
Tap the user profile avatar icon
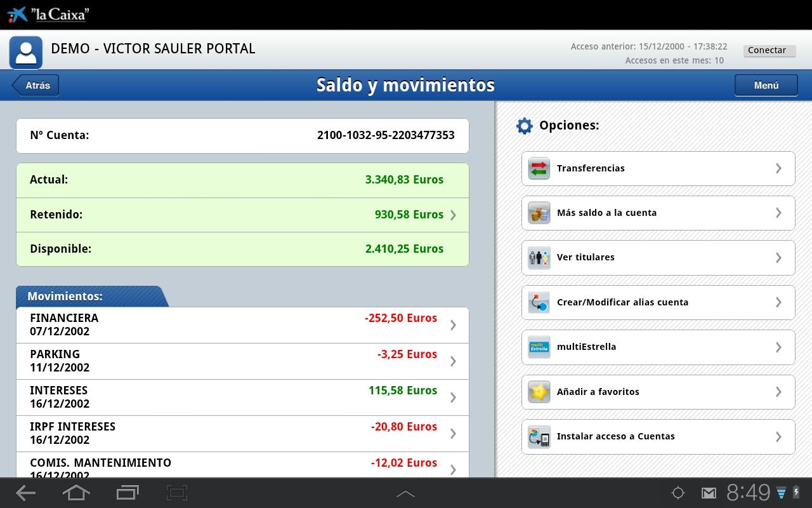26,52
